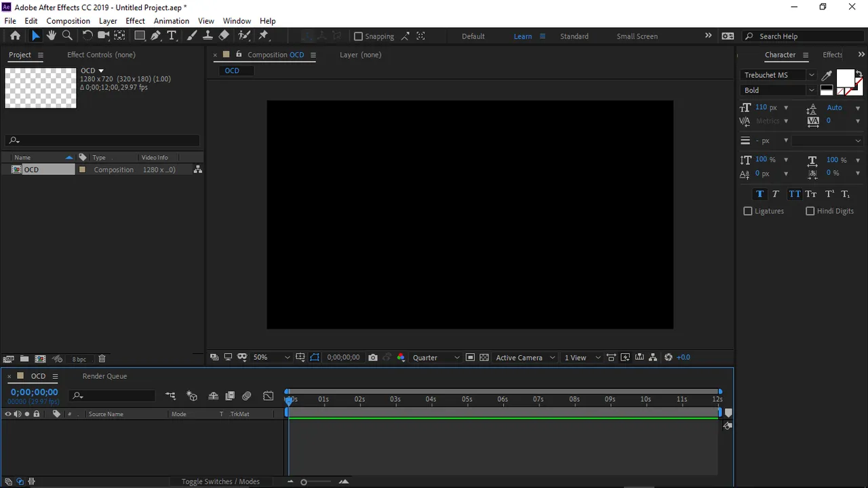Open the leading Auto dropdown arrow
This screenshot has width=868, height=488.
pyautogui.click(x=857, y=108)
